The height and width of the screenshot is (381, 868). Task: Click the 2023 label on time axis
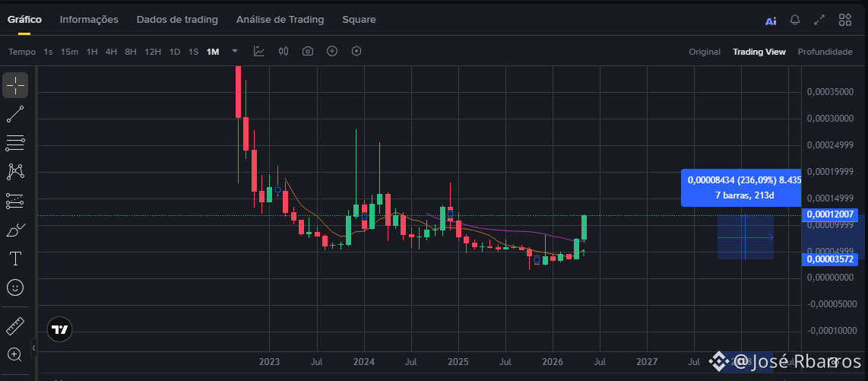tap(270, 362)
